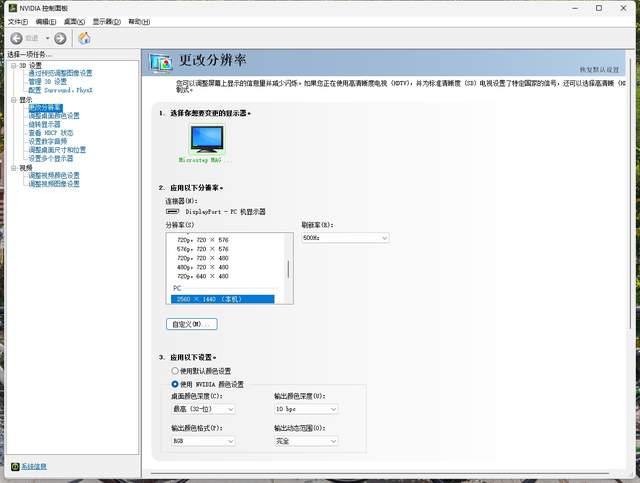
Task: Click the 更改分辨率 header icon
Action: point(161,62)
